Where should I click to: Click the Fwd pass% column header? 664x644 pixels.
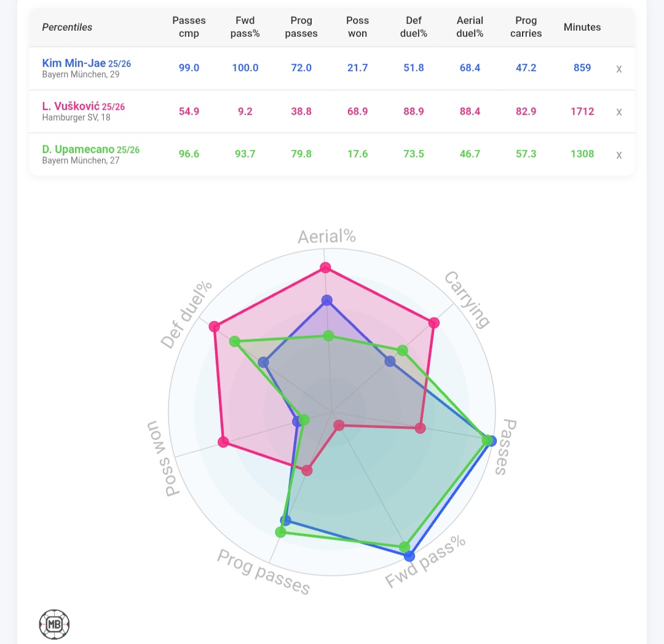tap(245, 27)
